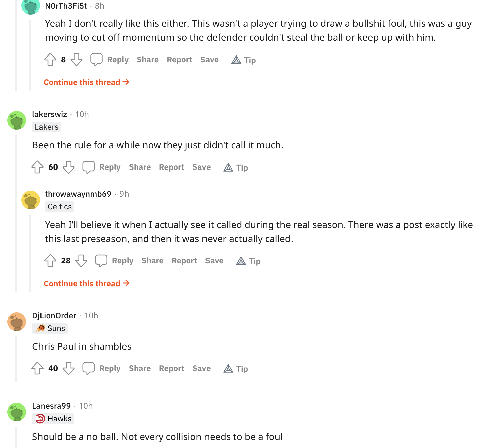Reply to lakerswiz's comment
494x448 pixels.
click(110, 167)
